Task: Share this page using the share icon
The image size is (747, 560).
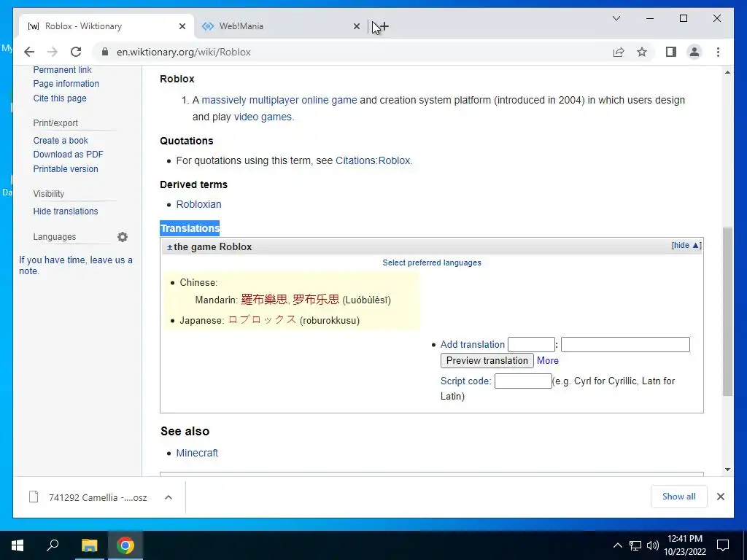Action: click(x=619, y=52)
